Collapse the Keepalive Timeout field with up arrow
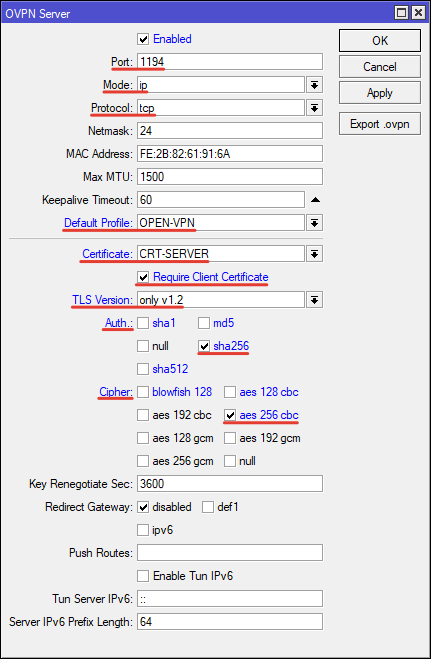Image resolution: width=431 pixels, height=659 pixels. click(315, 200)
